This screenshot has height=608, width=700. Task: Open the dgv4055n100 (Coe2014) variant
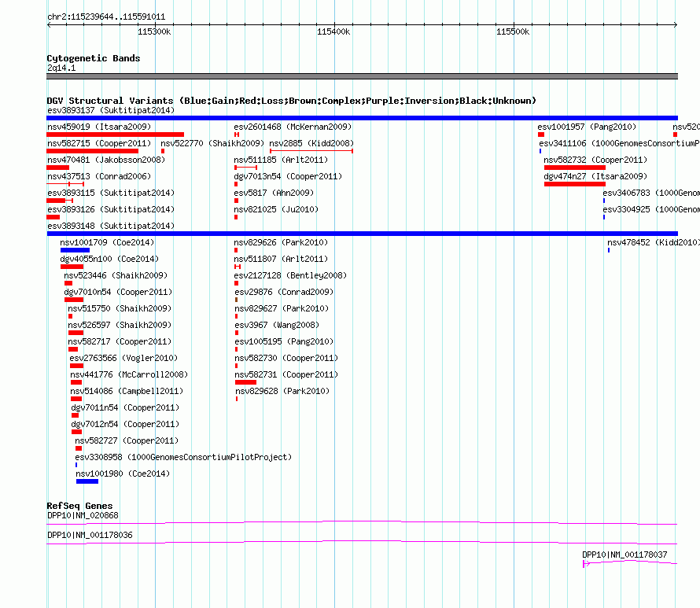[109, 259]
